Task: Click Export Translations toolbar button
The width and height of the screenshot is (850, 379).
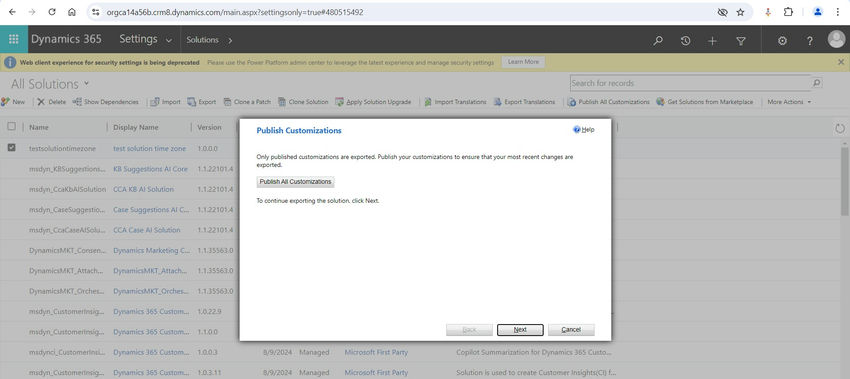Action: [524, 102]
